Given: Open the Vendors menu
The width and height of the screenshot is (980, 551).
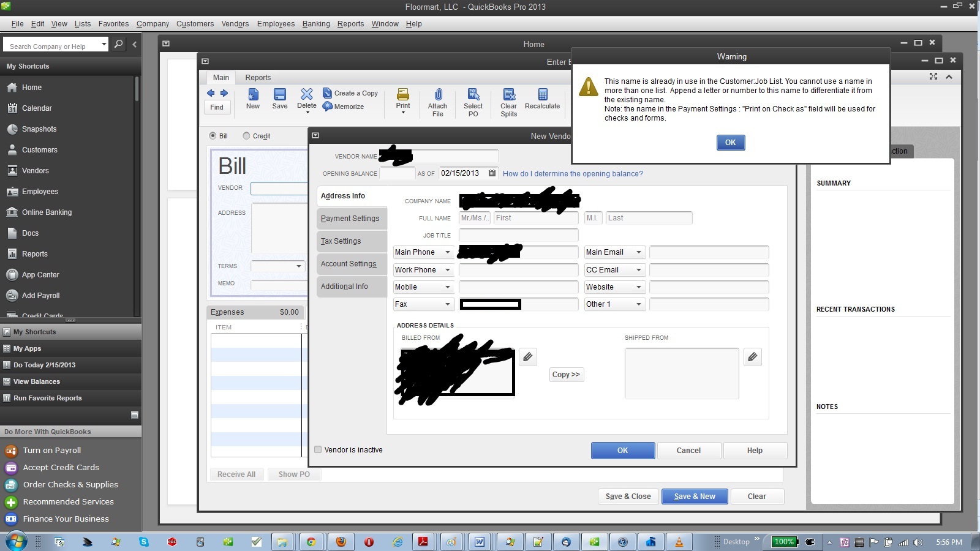Looking at the screenshot, I should pyautogui.click(x=235, y=24).
